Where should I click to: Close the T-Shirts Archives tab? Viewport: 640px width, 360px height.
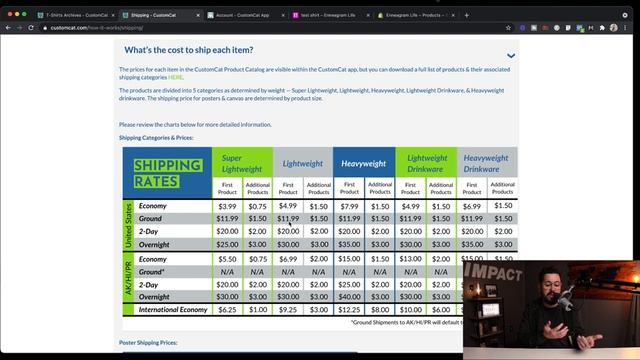(113, 15)
